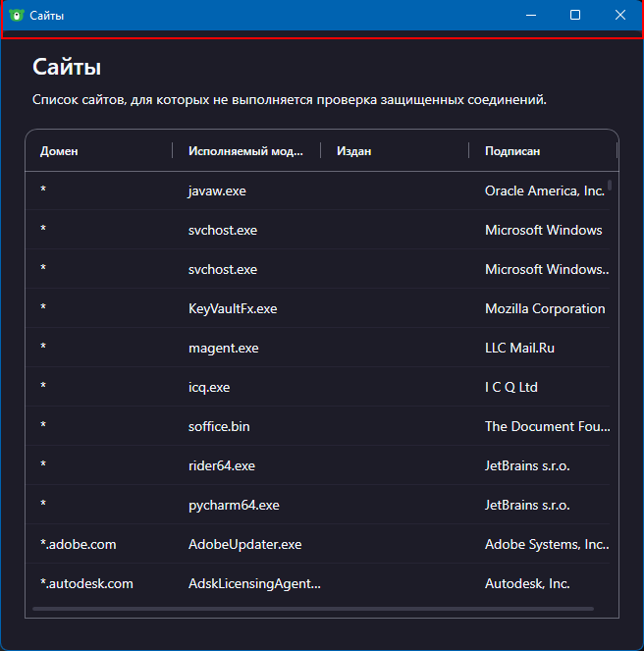Image resolution: width=644 pixels, height=651 pixels.
Task: Select AdskLicensingAgent... entry
Action: (254, 584)
